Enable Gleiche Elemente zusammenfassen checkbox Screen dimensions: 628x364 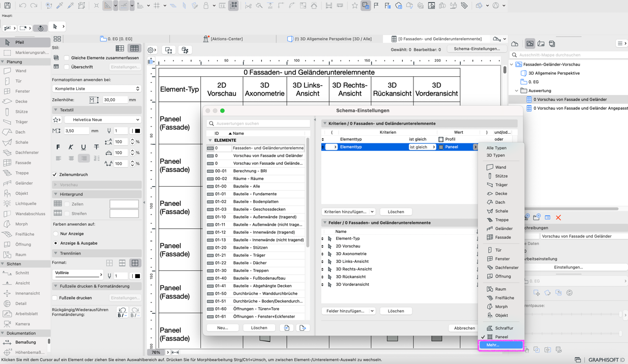click(67, 58)
